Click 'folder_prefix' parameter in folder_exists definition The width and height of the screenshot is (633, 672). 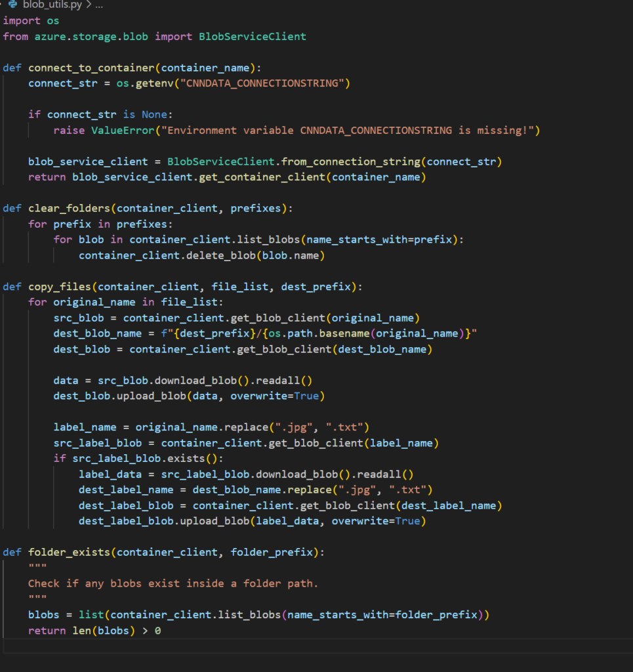tap(272, 553)
